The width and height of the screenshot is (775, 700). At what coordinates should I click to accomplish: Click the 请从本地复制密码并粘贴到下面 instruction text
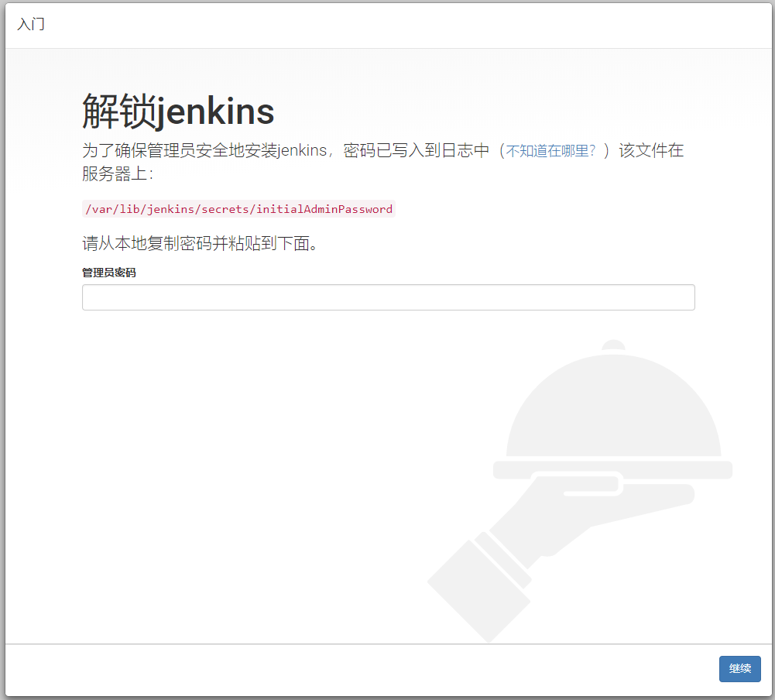[x=200, y=242]
